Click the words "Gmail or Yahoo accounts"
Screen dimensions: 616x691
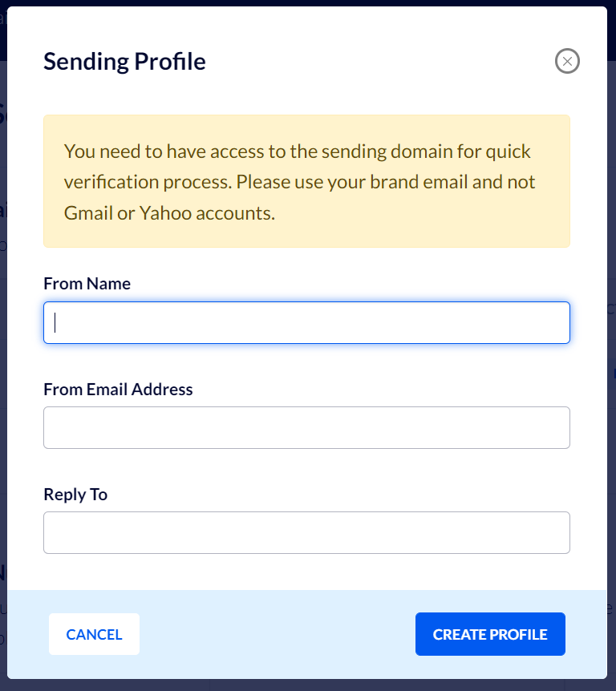(x=168, y=213)
